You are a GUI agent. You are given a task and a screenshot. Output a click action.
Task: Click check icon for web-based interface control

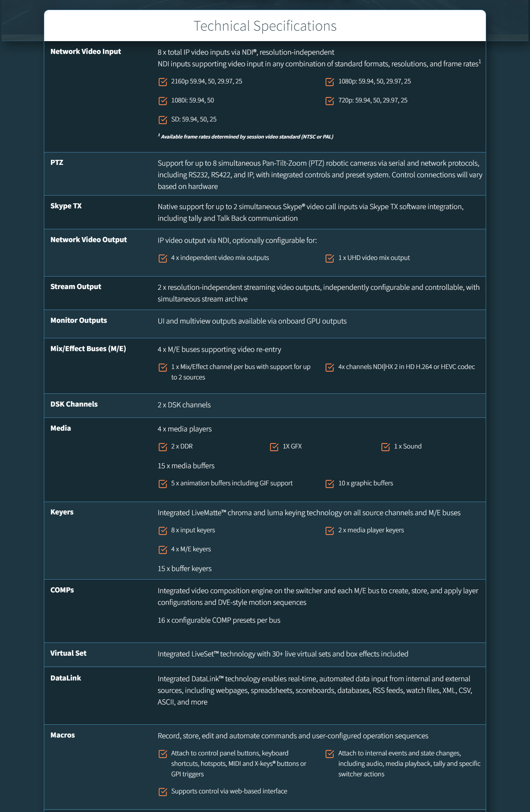(x=163, y=792)
